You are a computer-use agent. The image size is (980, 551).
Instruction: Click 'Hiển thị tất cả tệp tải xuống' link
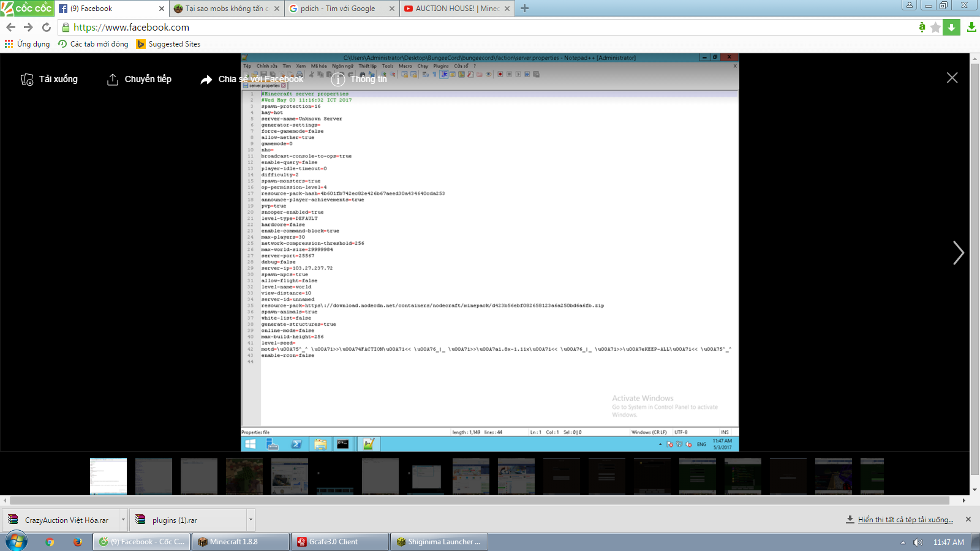click(905, 520)
